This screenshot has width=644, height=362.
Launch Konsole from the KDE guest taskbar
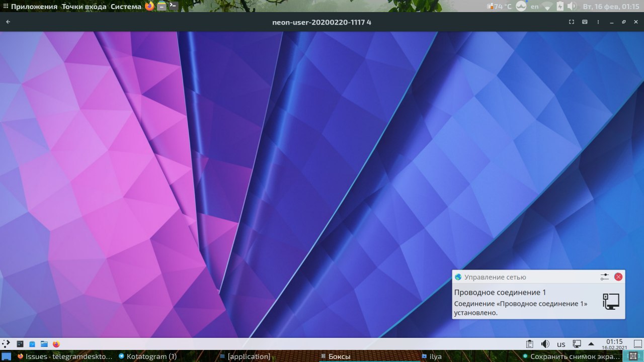pos(20,344)
